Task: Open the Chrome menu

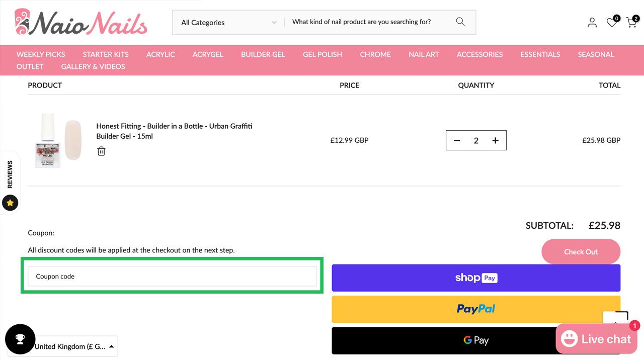Action: tap(375, 54)
